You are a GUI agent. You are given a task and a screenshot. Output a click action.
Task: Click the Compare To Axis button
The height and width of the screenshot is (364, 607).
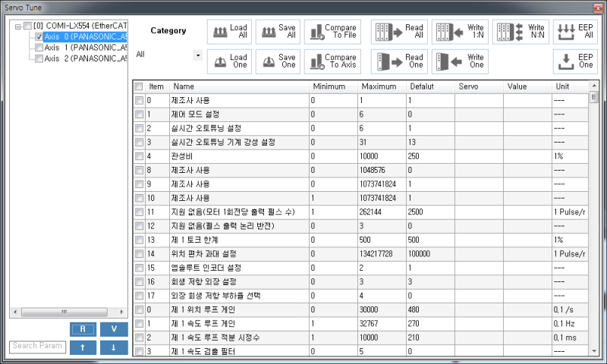tap(332, 61)
